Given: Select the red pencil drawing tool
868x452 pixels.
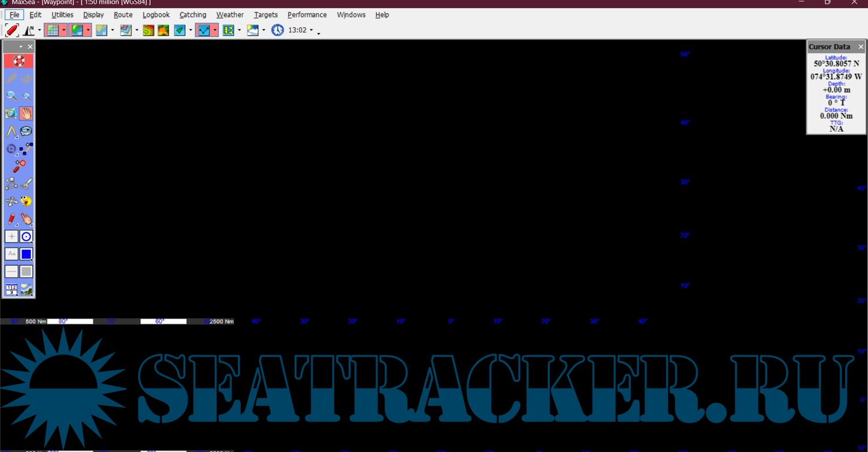Looking at the screenshot, I should point(11,219).
